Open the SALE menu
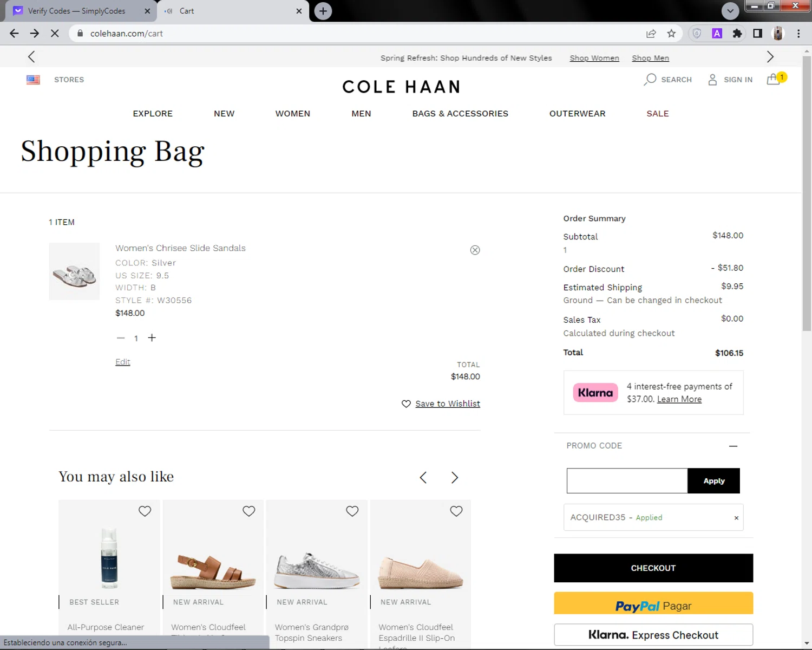Image resolution: width=812 pixels, height=650 pixels. tap(658, 114)
